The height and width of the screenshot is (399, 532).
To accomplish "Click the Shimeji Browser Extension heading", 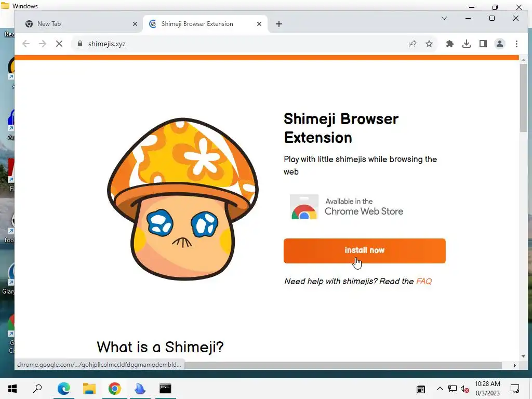I will (341, 128).
